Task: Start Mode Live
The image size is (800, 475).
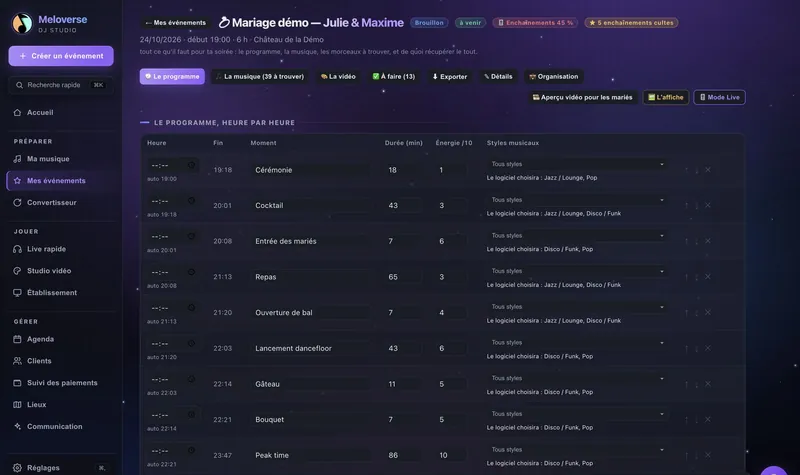Action: (719, 97)
